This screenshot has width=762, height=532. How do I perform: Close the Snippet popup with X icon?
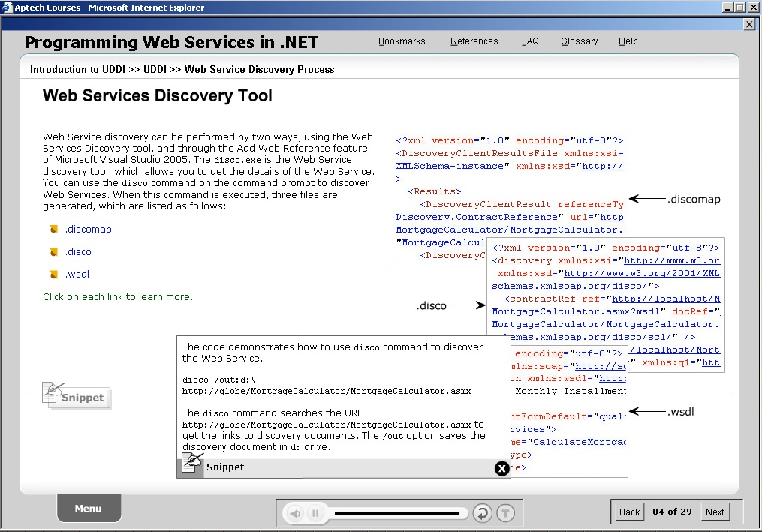click(501, 469)
